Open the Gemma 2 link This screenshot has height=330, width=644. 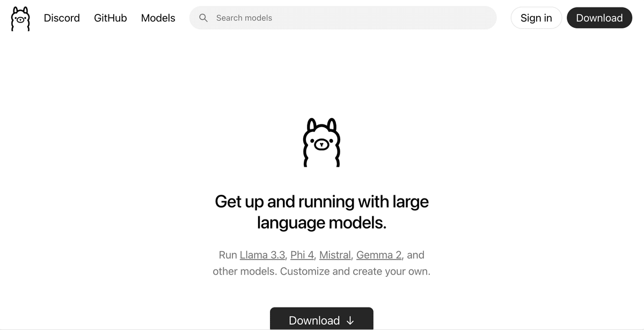(379, 255)
